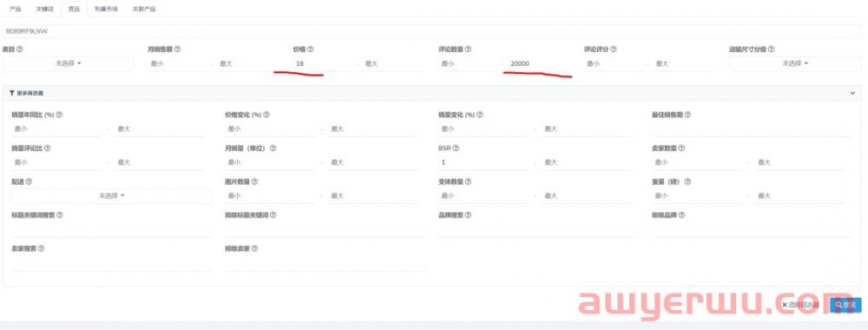
Task: Click help icon next to 排除标题关键词
Action: 273,214
